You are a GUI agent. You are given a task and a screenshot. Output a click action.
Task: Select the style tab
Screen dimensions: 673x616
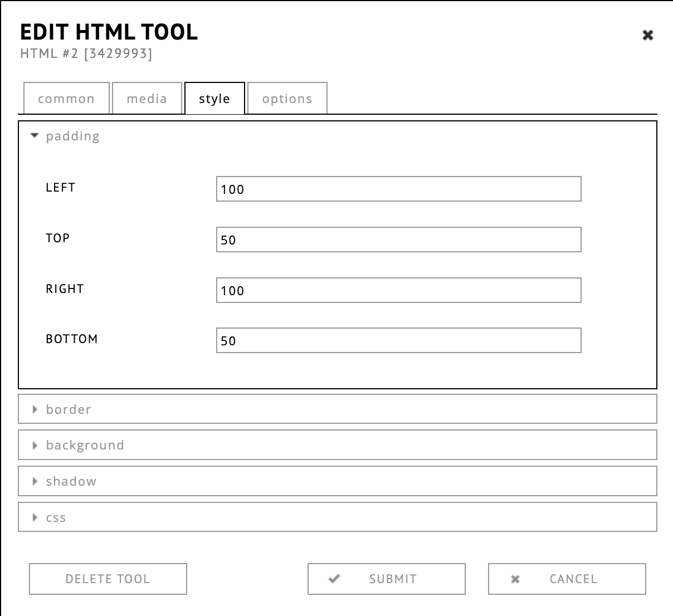pyautogui.click(x=214, y=99)
